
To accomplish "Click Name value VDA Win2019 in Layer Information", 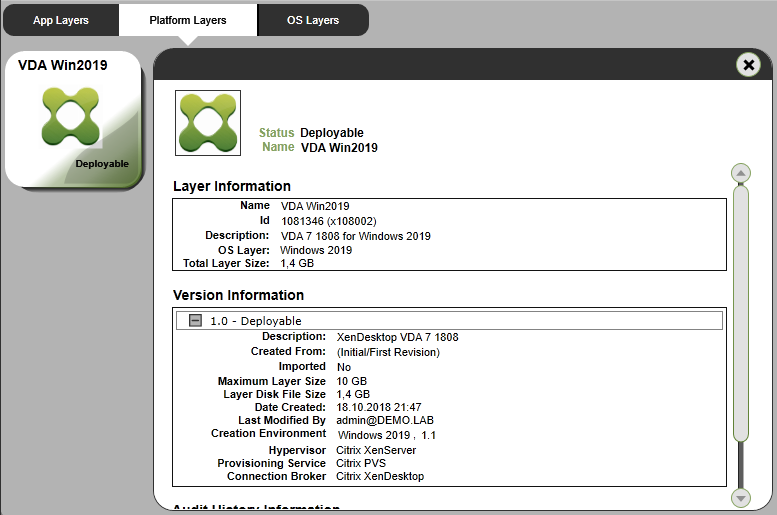I will tap(315, 206).
